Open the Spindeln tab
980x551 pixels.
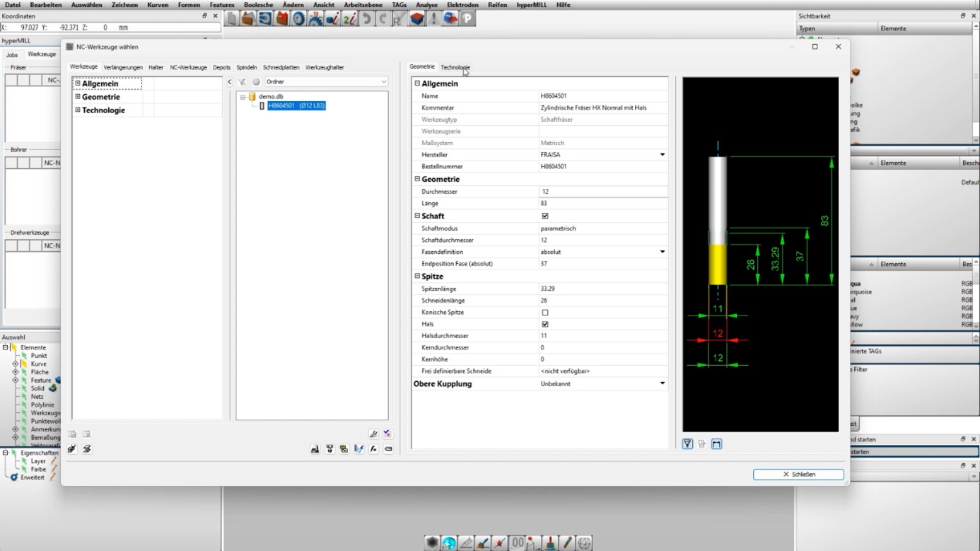247,68
